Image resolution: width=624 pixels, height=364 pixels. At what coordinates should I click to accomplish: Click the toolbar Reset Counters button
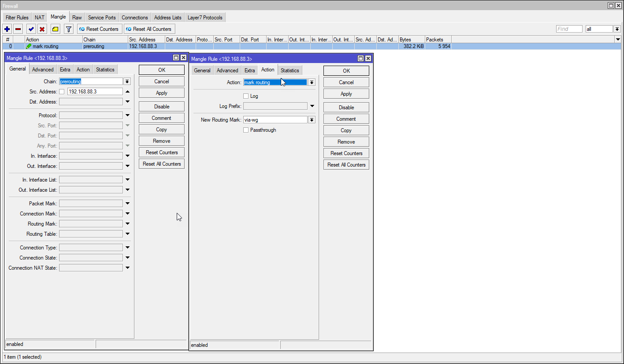(99, 29)
